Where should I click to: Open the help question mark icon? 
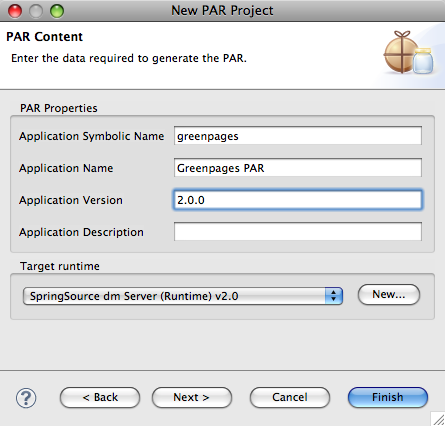26,398
